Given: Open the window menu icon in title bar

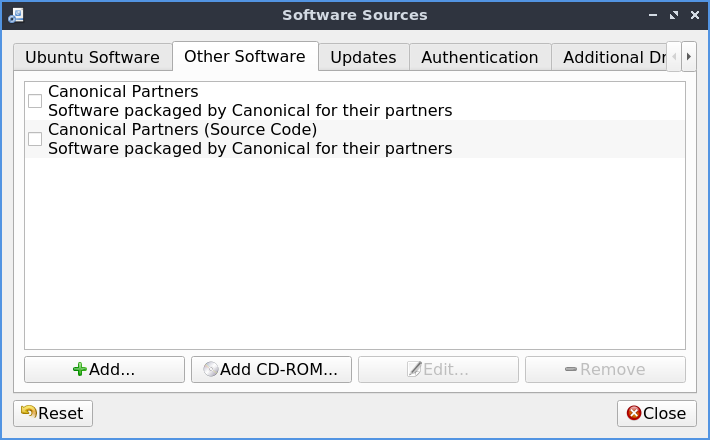Looking at the screenshot, I should (15, 15).
